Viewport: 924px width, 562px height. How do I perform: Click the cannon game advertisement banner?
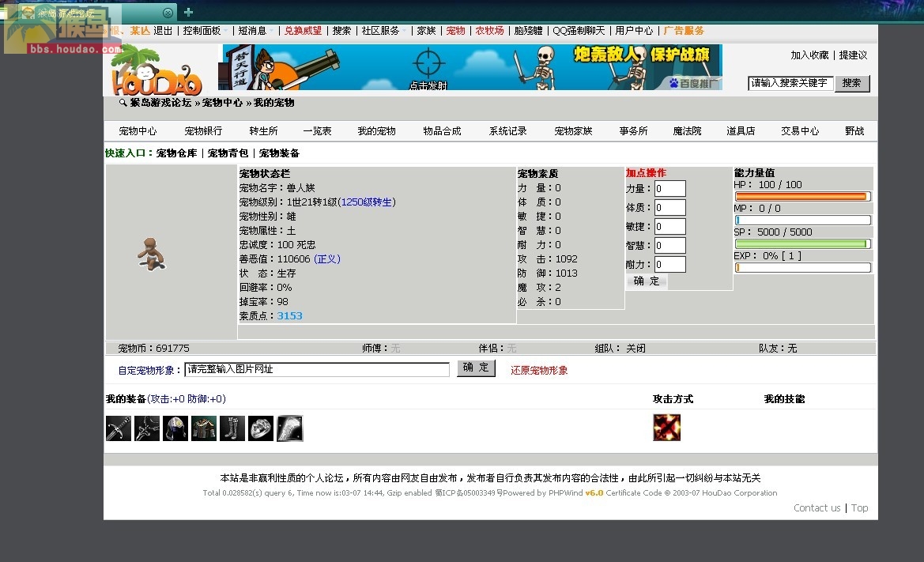tap(470, 67)
